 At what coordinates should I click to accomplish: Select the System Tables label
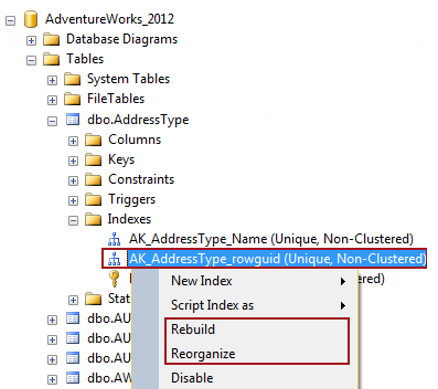point(129,79)
